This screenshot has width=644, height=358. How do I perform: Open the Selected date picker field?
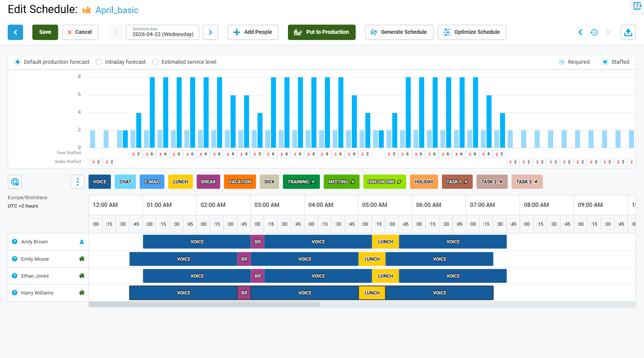[x=162, y=32]
